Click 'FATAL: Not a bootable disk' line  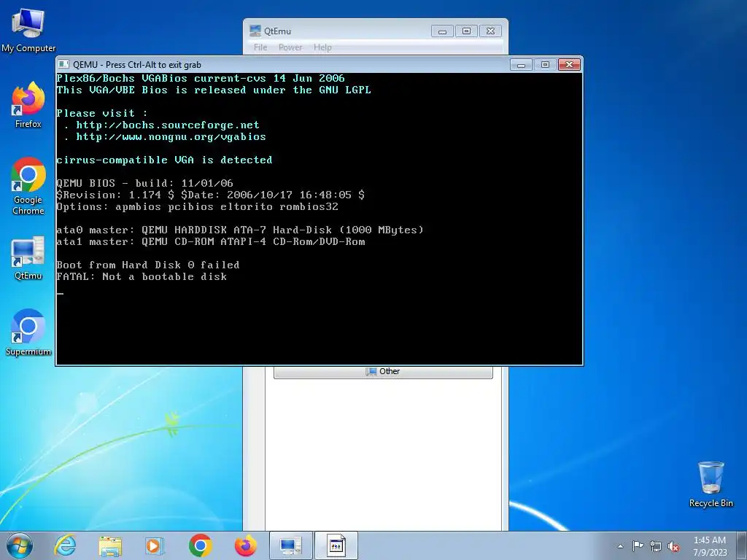tap(142, 276)
